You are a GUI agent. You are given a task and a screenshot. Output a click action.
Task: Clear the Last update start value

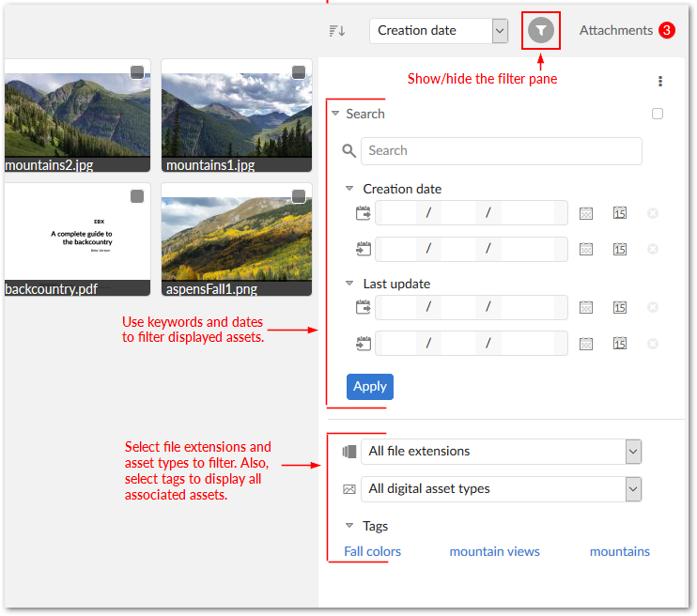(x=653, y=307)
